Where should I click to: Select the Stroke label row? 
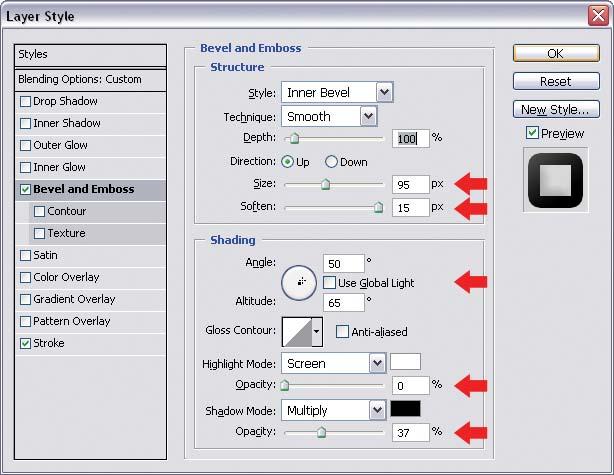click(x=90, y=343)
